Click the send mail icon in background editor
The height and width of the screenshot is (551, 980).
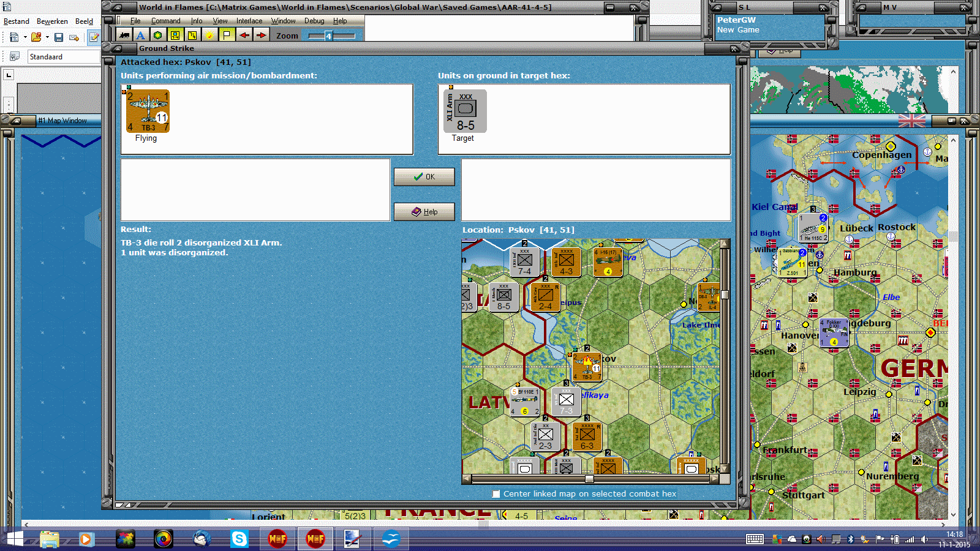74,37
